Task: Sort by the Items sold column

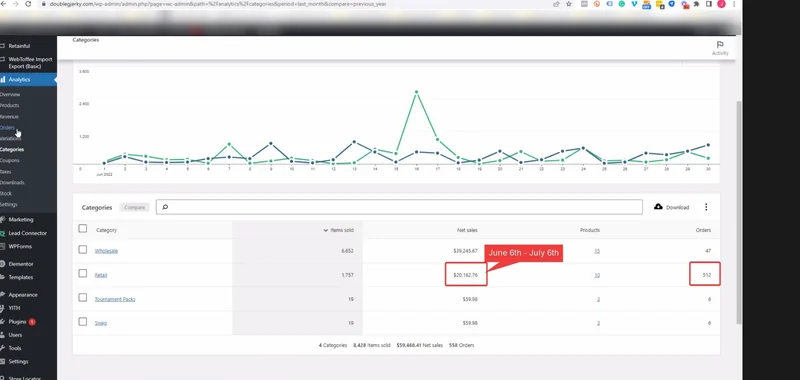Action: [339, 231]
